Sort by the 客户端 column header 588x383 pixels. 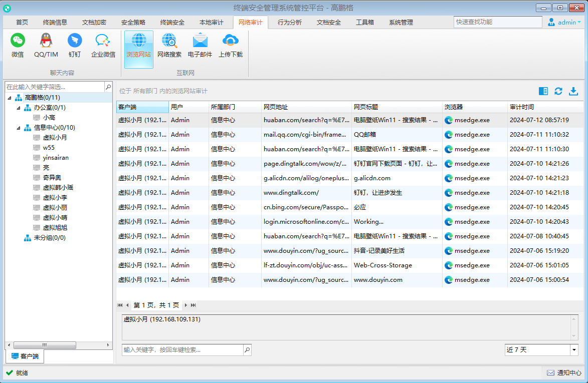click(x=142, y=107)
